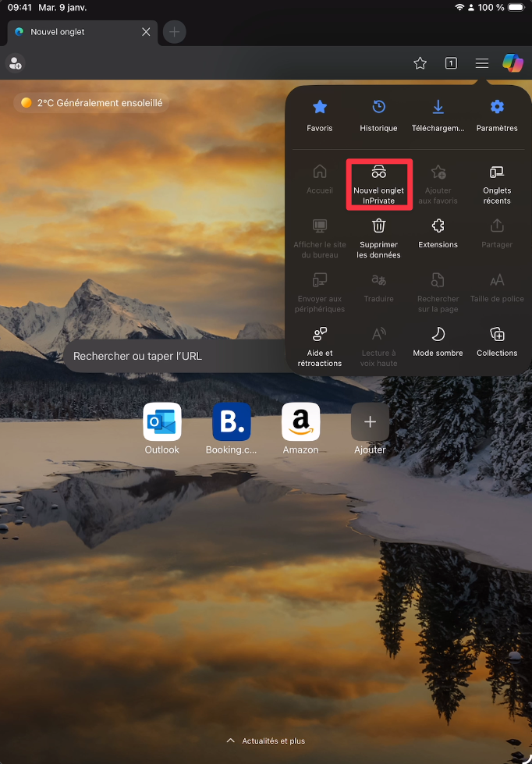The width and height of the screenshot is (532, 764).
Task: Open the hamburger menu button
Action: tap(482, 63)
